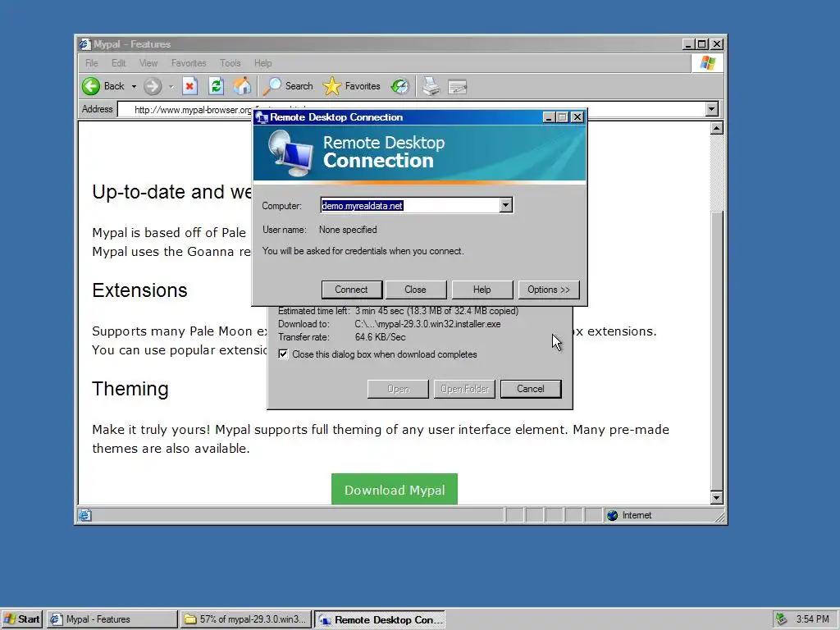840x630 pixels.
Task: Click the Remote Desktop Connection title bar icon
Action: pyautogui.click(x=262, y=116)
